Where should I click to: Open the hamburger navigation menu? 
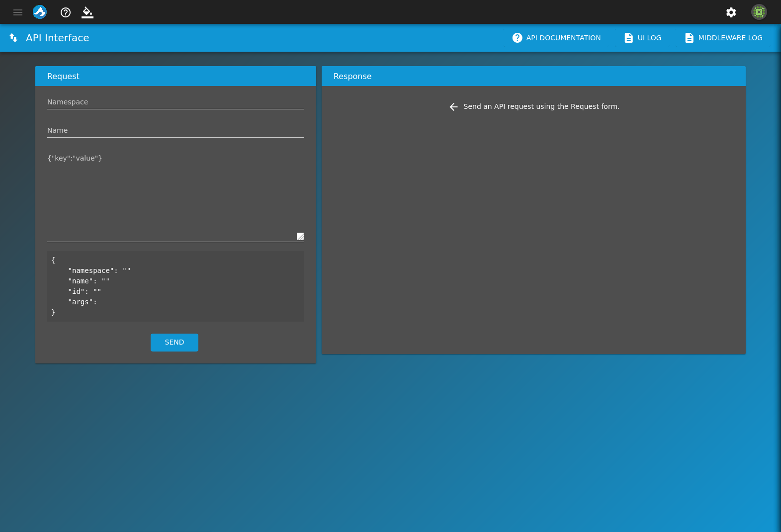(x=18, y=12)
